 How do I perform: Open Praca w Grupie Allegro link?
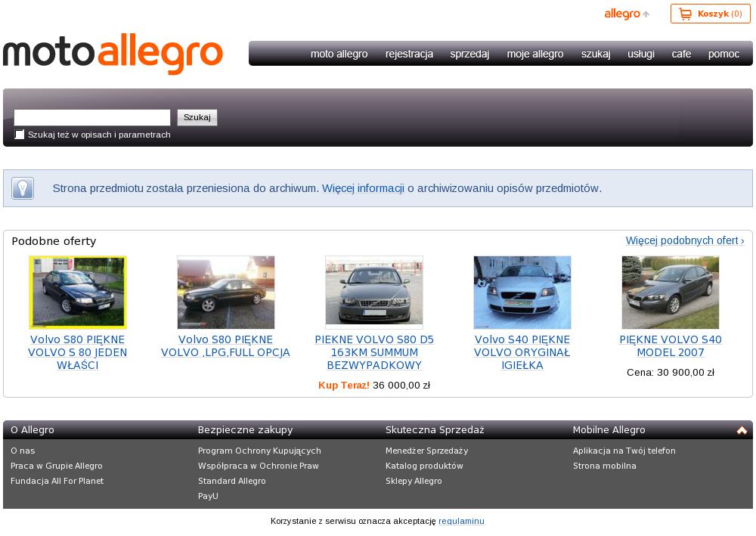pyautogui.click(x=57, y=466)
